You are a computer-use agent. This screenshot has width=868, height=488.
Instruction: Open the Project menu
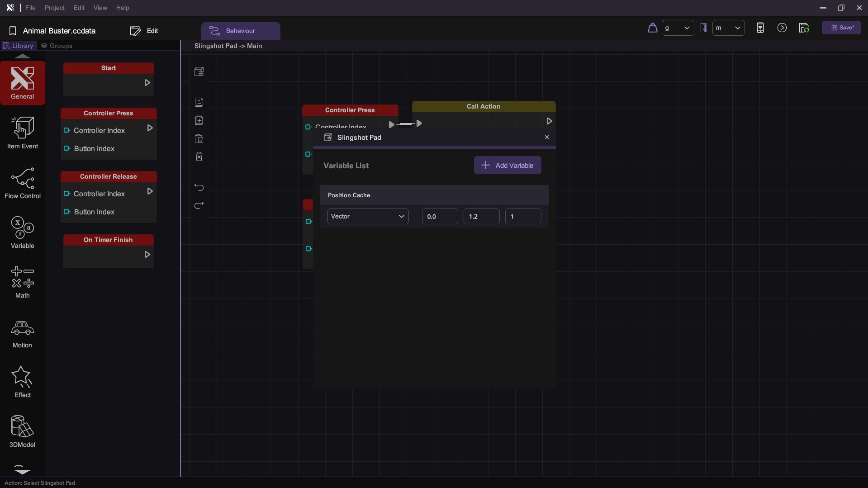(54, 8)
